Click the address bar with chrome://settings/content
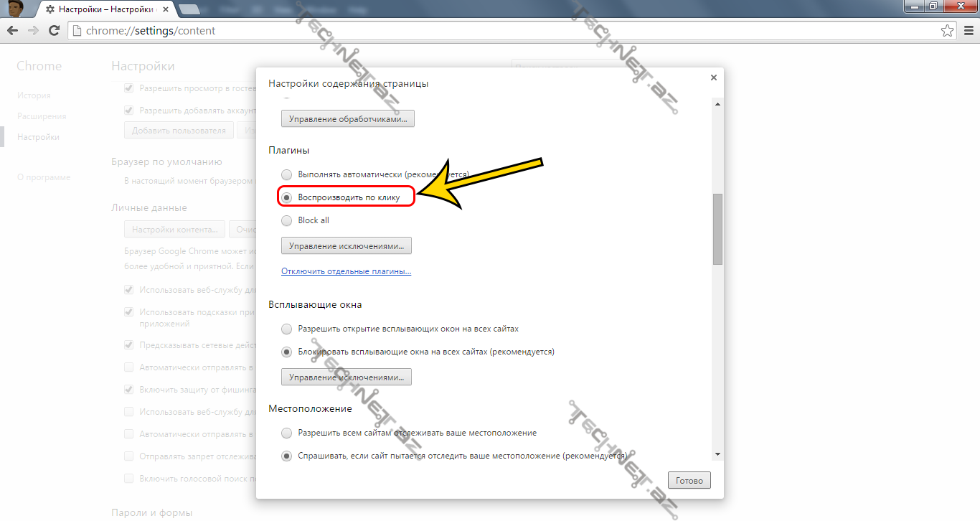The height and width of the screenshot is (521, 980). 502,31
